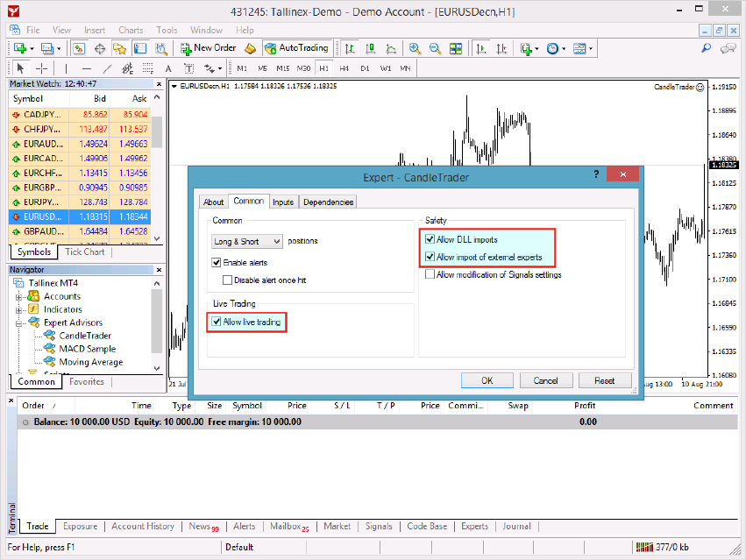Image resolution: width=746 pixels, height=560 pixels.
Task: Switch to the M15 timeframe
Action: point(282,68)
